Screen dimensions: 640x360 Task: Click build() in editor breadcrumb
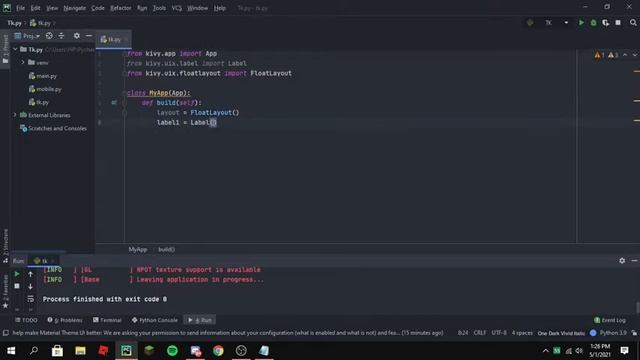point(167,249)
